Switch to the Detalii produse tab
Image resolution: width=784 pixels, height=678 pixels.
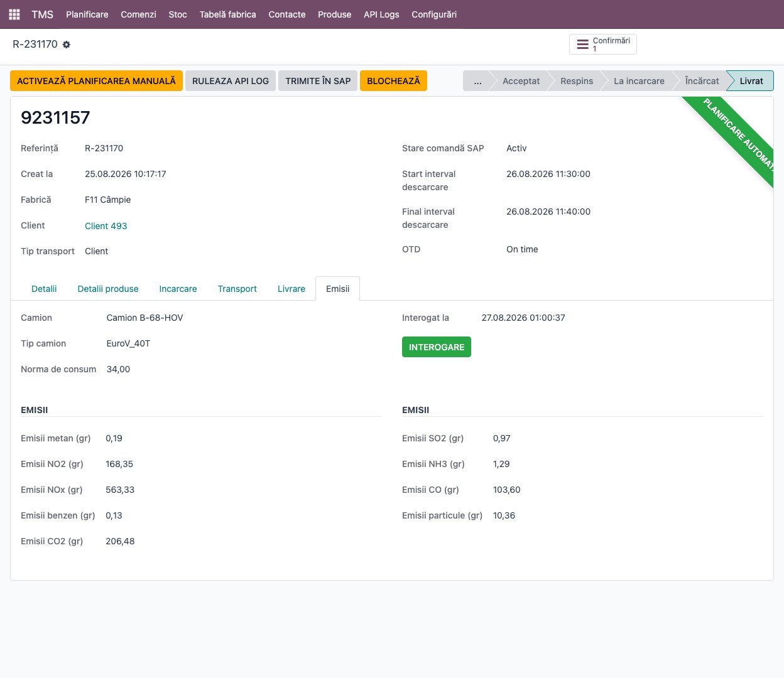[108, 289]
